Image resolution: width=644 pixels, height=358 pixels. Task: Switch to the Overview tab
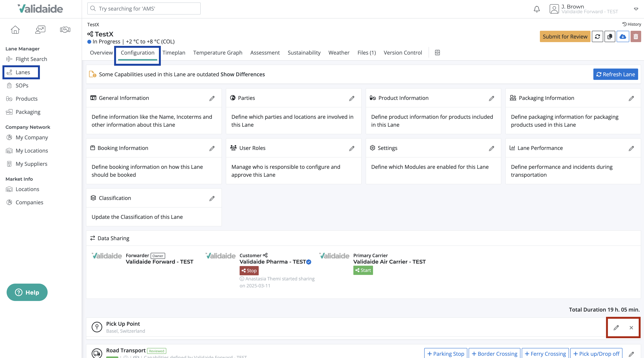tap(101, 53)
